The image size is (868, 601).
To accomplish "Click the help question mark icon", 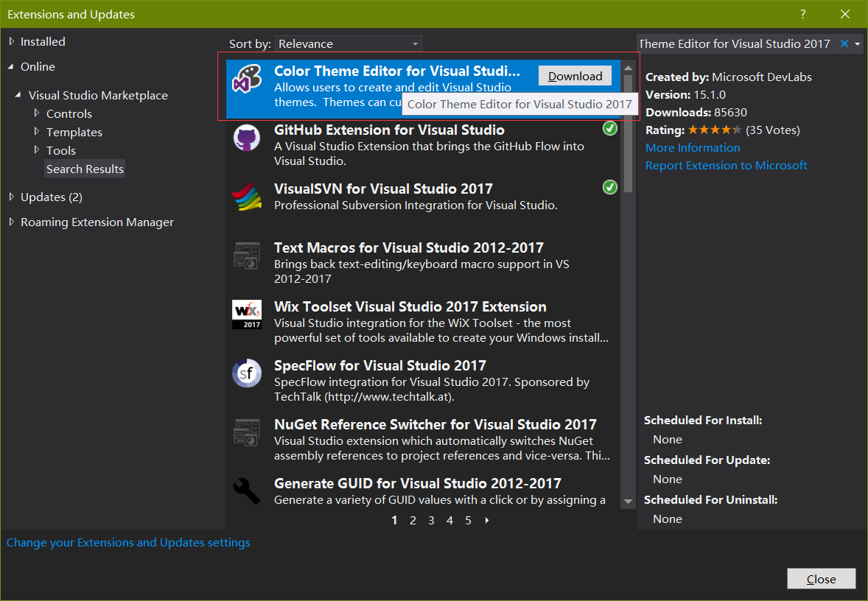I will click(802, 14).
